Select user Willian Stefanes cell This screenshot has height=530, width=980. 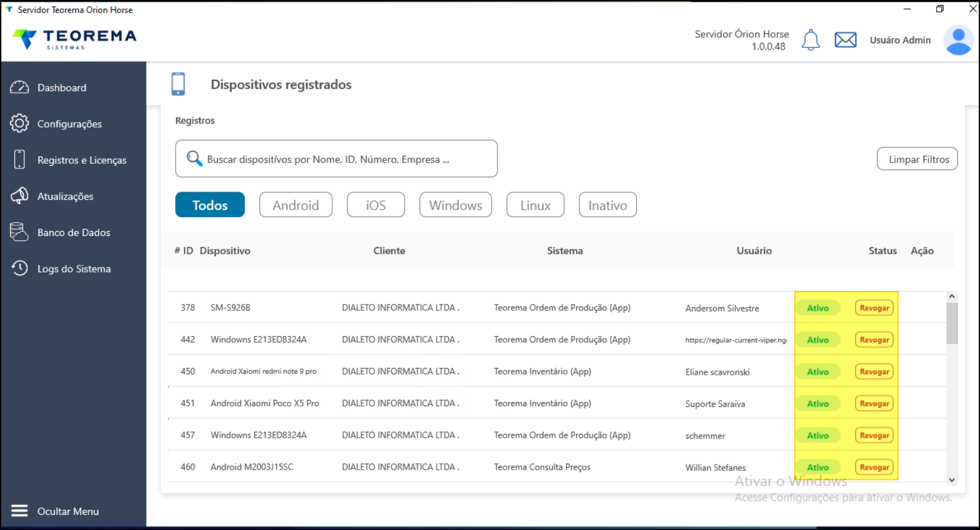click(716, 468)
